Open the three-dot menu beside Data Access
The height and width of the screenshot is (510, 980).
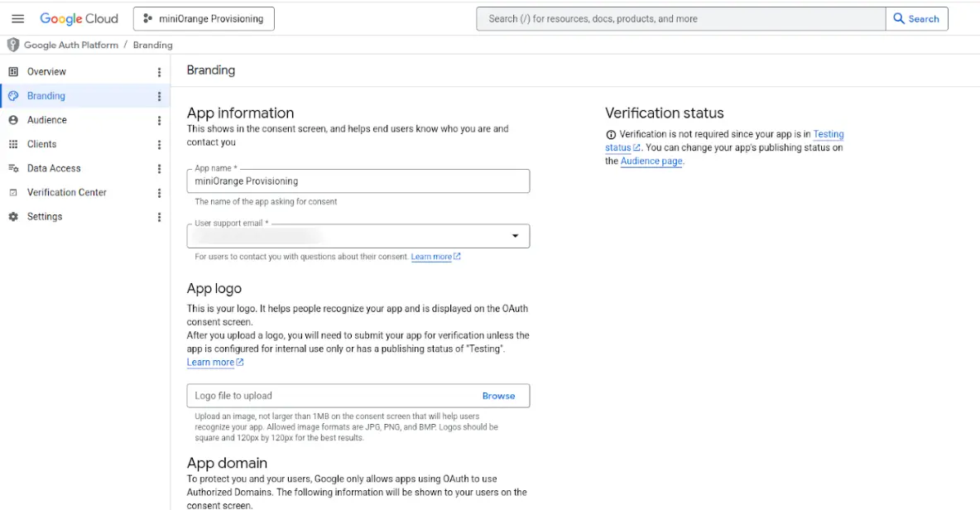[x=160, y=169]
